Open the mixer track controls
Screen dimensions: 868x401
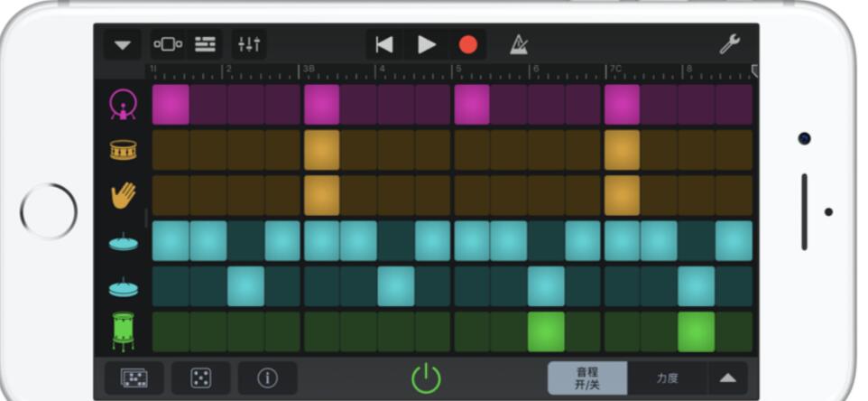tap(249, 44)
